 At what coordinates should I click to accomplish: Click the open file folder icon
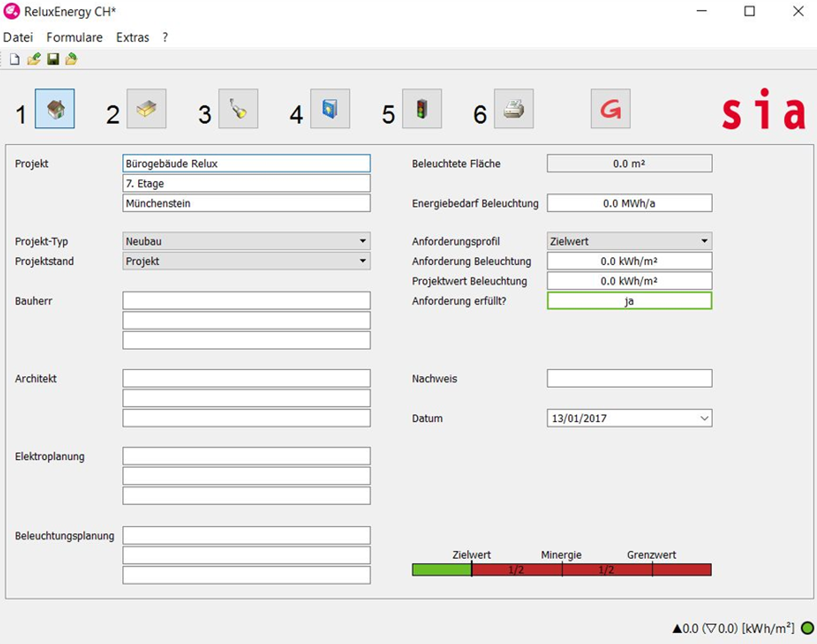pyautogui.click(x=34, y=59)
